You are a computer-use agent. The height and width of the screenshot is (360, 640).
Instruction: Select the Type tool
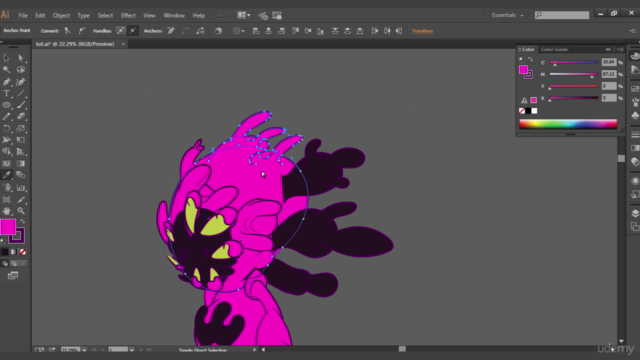click(7, 93)
